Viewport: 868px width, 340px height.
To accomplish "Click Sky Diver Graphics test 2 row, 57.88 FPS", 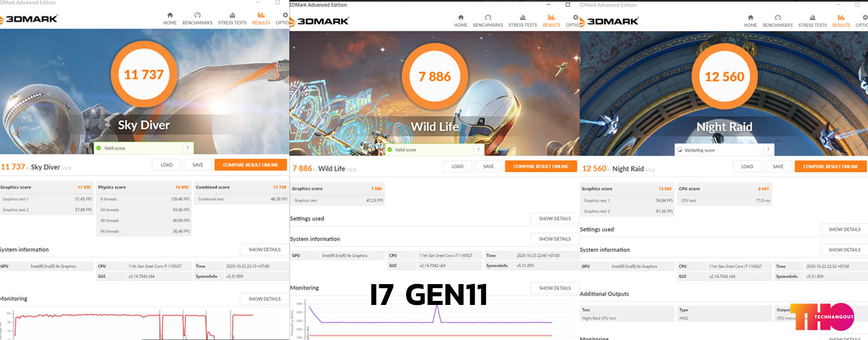I will pyautogui.click(x=47, y=210).
